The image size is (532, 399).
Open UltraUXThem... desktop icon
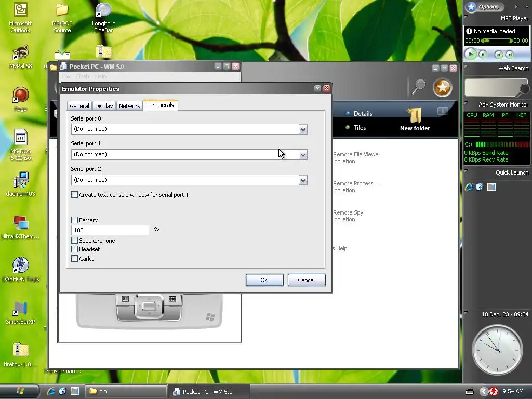point(20,227)
